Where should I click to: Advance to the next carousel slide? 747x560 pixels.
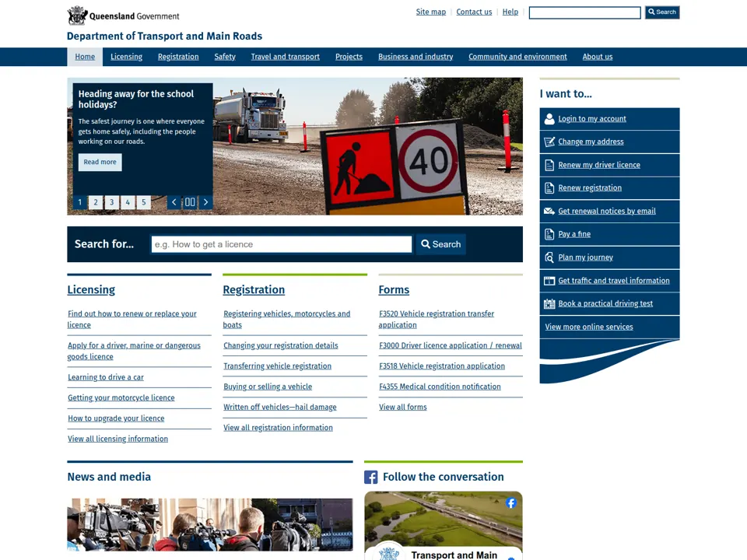pyautogui.click(x=205, y=202)
